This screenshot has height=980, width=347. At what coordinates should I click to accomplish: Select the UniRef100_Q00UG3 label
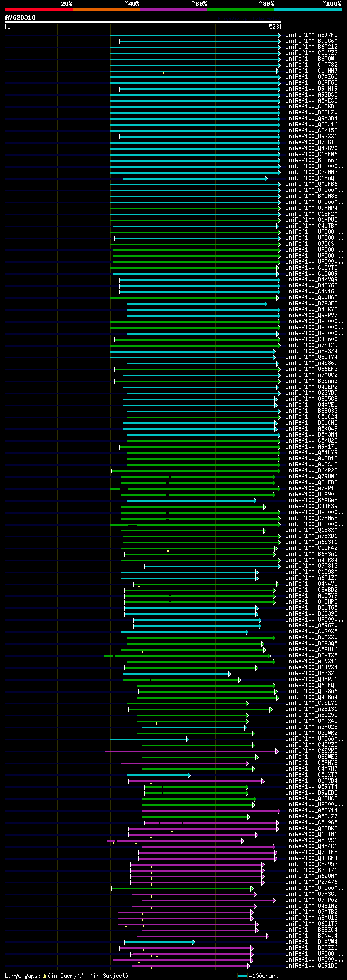point(311,297)
